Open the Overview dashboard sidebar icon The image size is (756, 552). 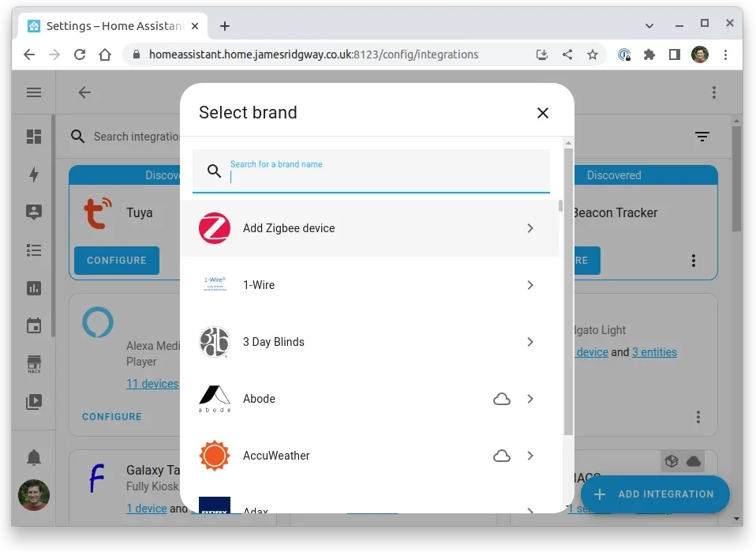tap(34, 137)
